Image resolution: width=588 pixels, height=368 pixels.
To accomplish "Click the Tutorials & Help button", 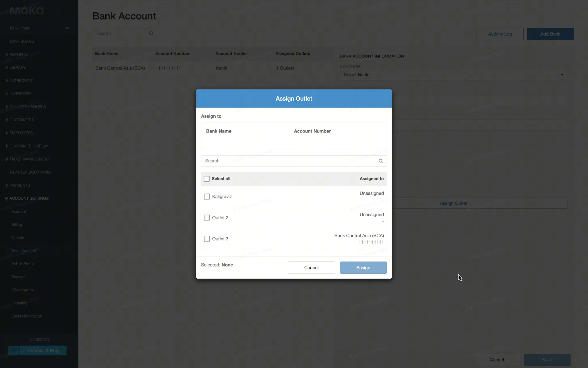I will (38, 351).
